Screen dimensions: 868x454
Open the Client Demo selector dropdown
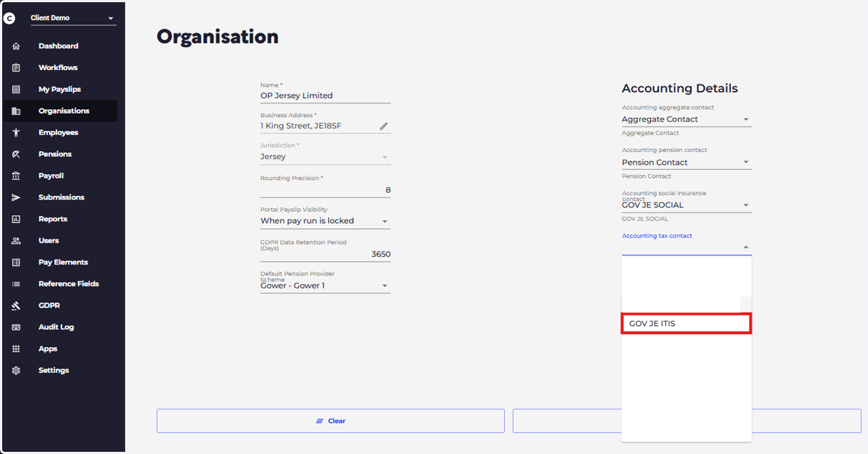click(x=73, y=18)
